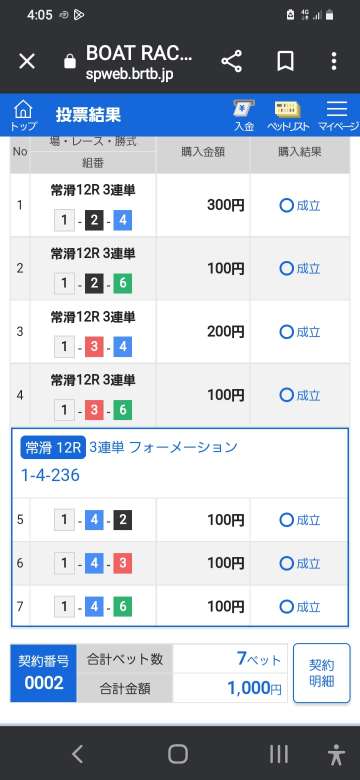Open the browser three-dot menu
The width and height of the screenshot is (360, 780).
pos(334,61)
